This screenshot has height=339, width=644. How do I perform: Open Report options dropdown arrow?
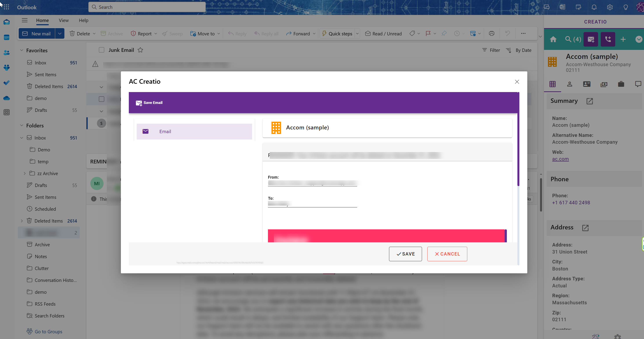(x=156, y=33)
